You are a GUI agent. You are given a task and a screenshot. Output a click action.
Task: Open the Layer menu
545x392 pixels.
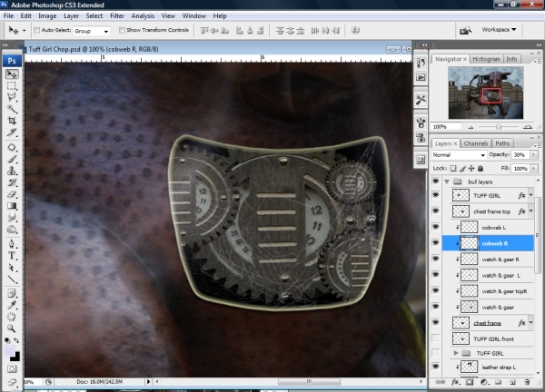(x=71, y=16)
